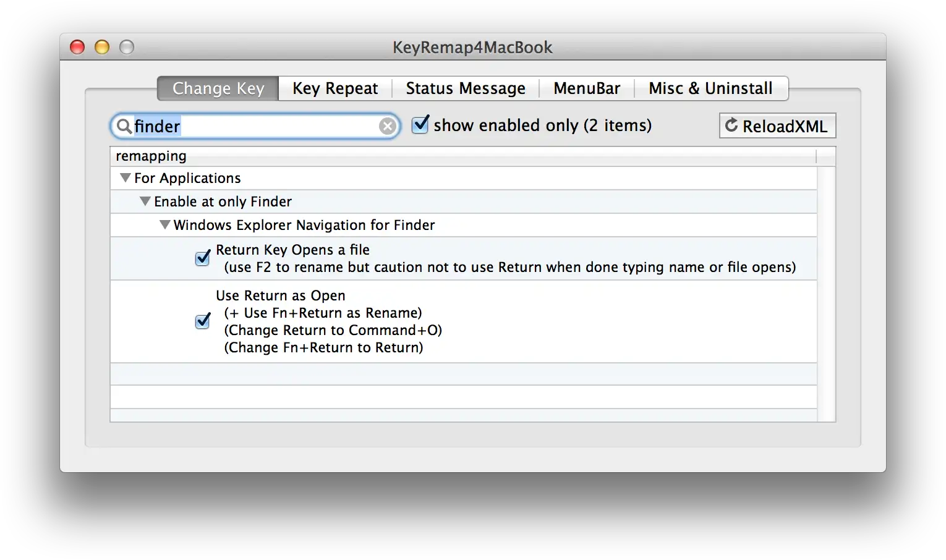Screen dimensions: 946x560
Task: Toggle show enabled only checkbox
Action: (x=420, y=124)
